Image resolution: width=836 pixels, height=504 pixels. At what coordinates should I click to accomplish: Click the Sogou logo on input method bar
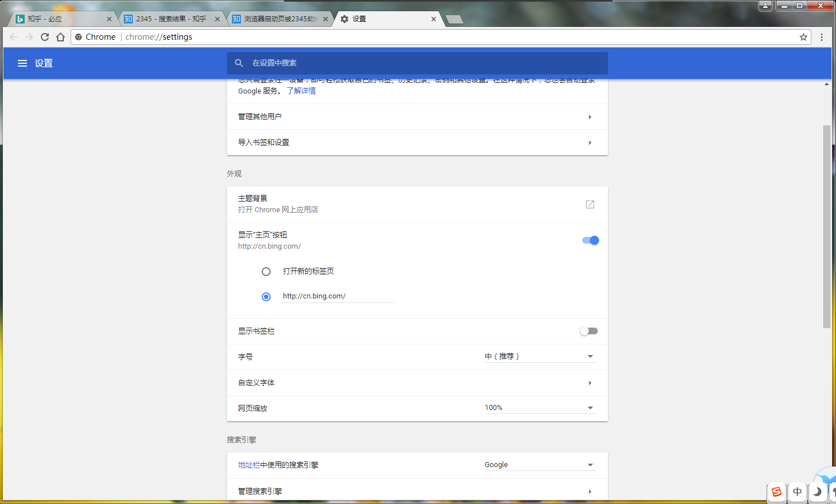click(777, 492)
